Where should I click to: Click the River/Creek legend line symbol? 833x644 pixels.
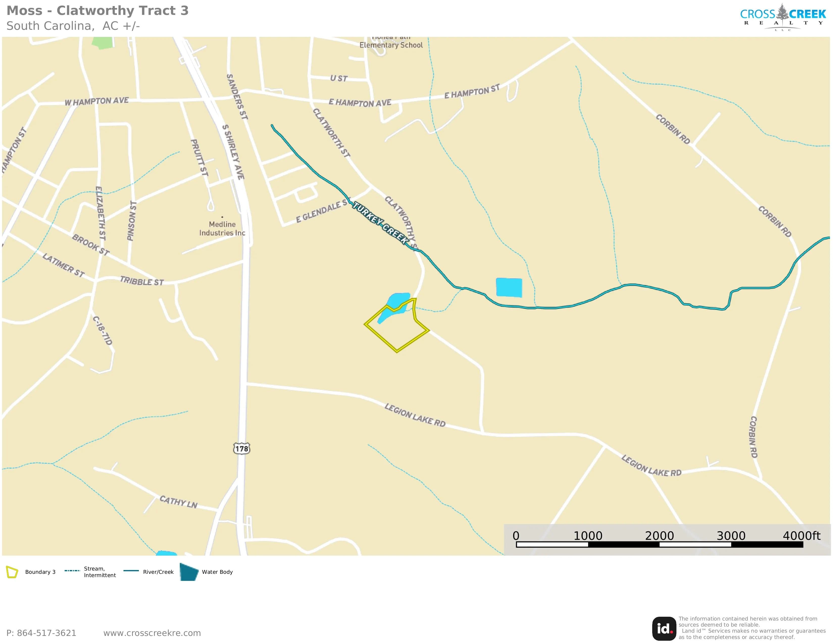(x=131, y=571)
